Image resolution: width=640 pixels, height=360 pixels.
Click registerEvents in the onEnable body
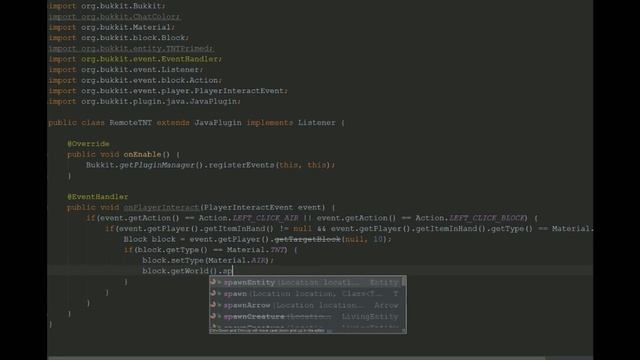(x=241, y=165)
